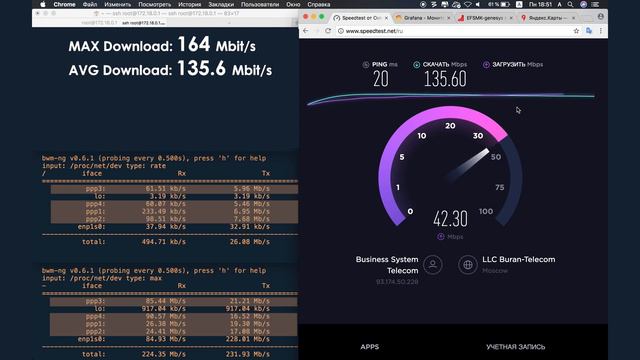Click the ppp4 row in rate table
This screenshot has width=640, height=360.
(x=174, y=204)
